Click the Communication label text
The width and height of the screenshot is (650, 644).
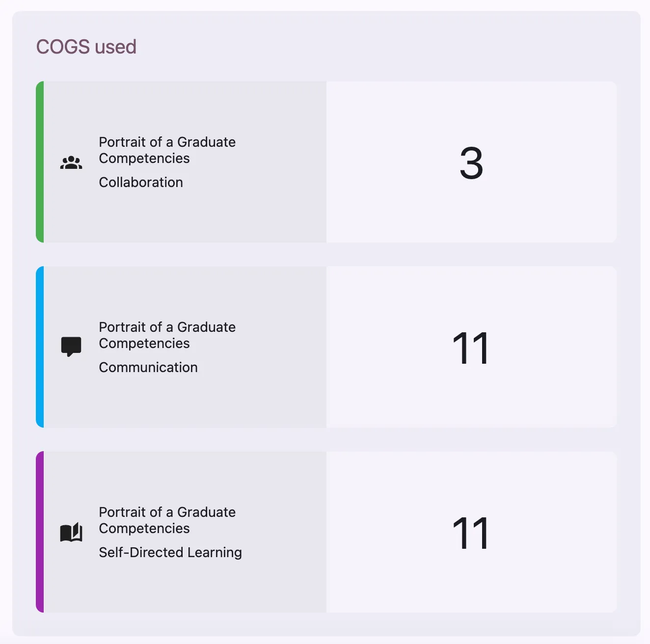pyautogui.click(x=148, y=367)
